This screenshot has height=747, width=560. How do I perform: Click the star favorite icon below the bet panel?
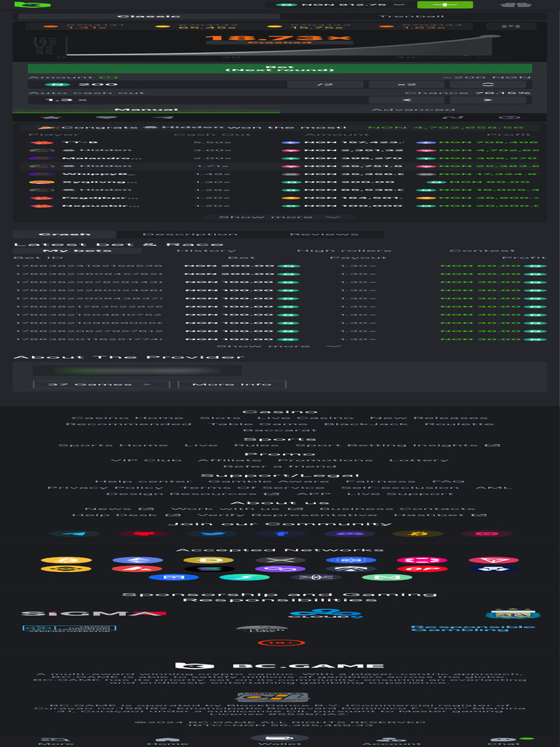[x=51, y=117]
